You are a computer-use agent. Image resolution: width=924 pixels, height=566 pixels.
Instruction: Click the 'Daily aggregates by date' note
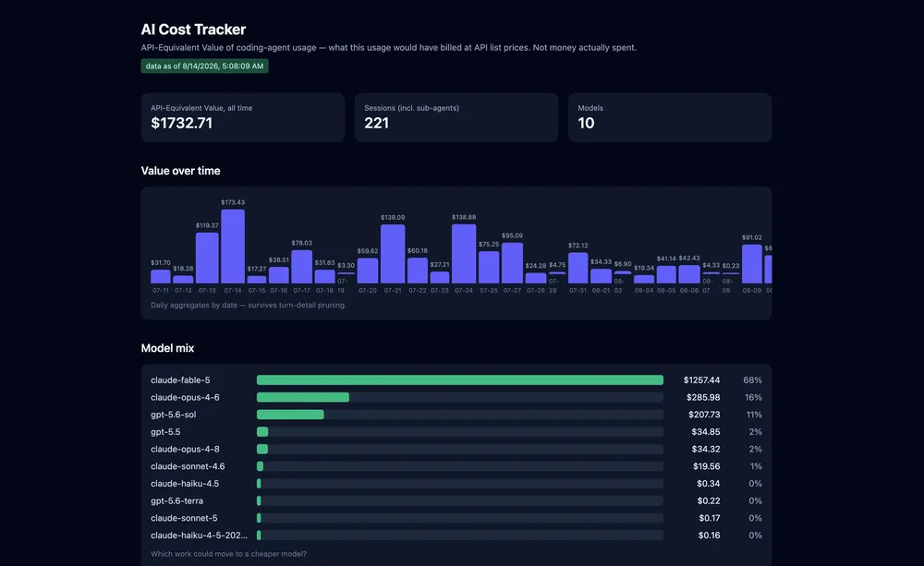pyautogui.click(x=248, y=305)
